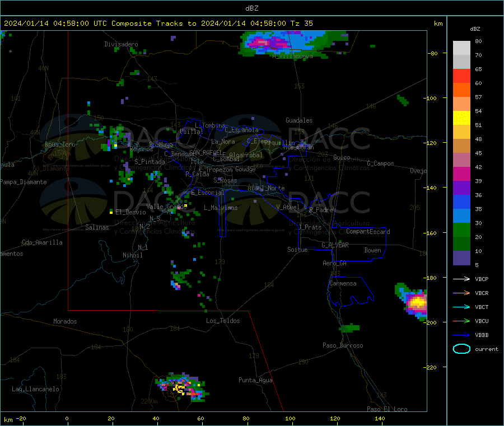Click the V_Atuel location label
This screenshot has width=504, height=426.
(x=288, y=207)
